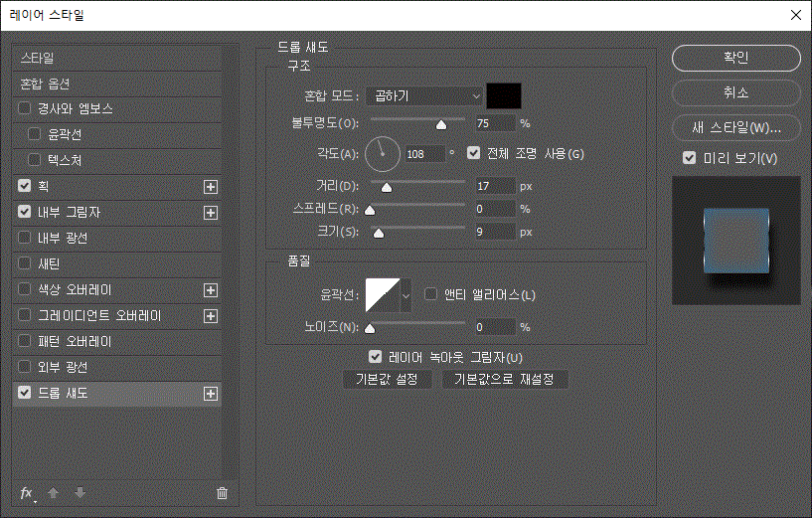Toggle the 미리 보기 checkbox
The height and width of the screenshot is (518, 812).
click(690, 157)
